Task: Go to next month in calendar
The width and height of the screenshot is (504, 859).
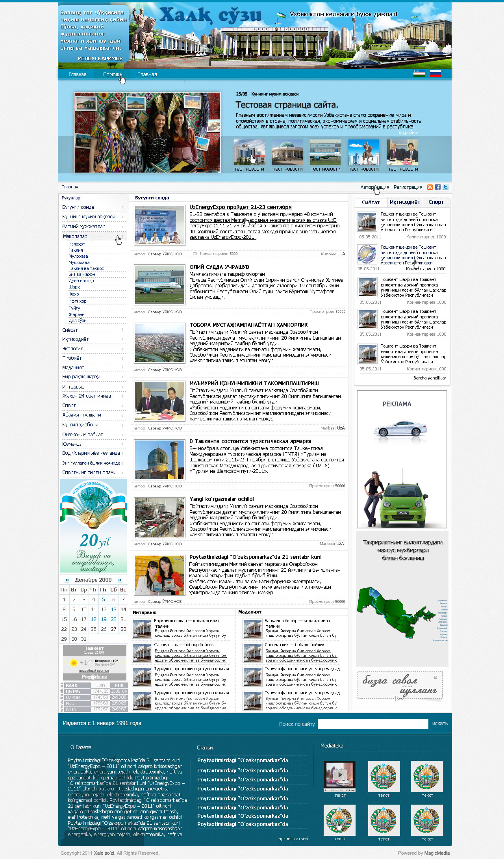Action: click(120, 580)
